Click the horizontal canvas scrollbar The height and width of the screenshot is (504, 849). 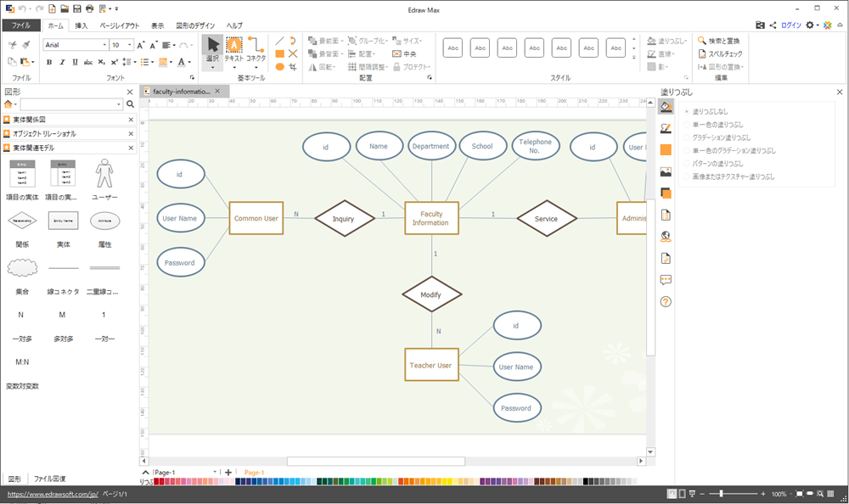(x=376, y=462)
